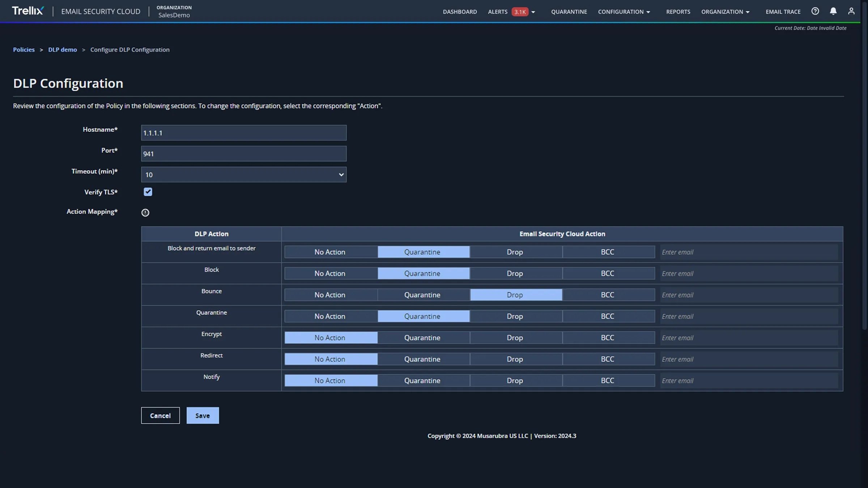Viewport: 868px width, 488px height.
Task: Select Quarantine for the Notify row
Action: (424, 380)
